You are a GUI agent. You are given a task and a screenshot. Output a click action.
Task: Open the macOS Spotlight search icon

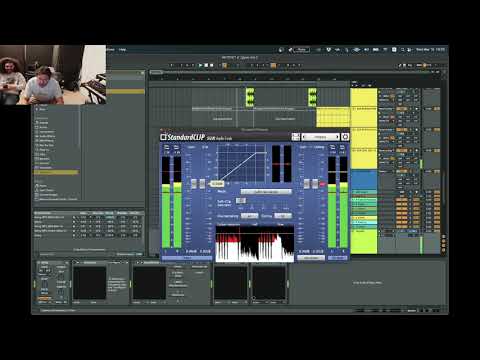(402, 50)
